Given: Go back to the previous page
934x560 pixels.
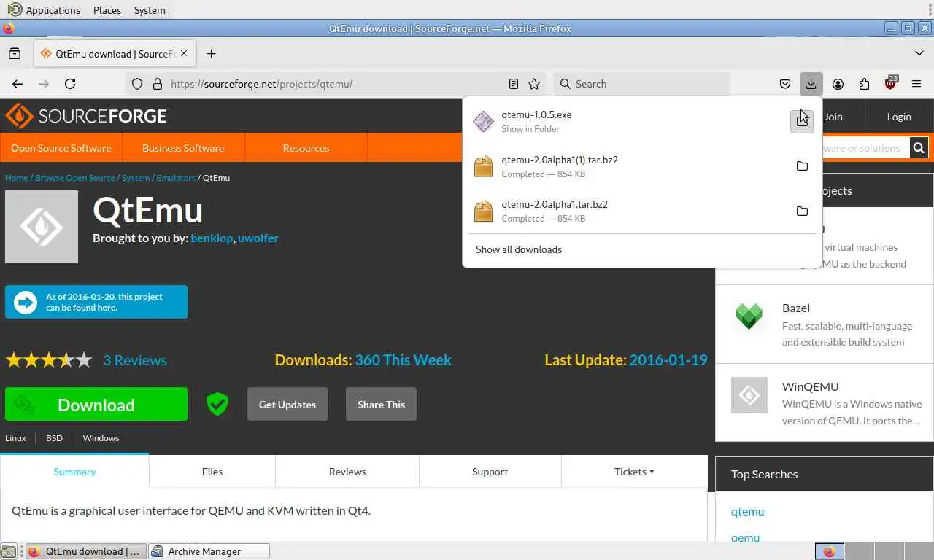Looking at the screenshot, I should coord(18,84).
